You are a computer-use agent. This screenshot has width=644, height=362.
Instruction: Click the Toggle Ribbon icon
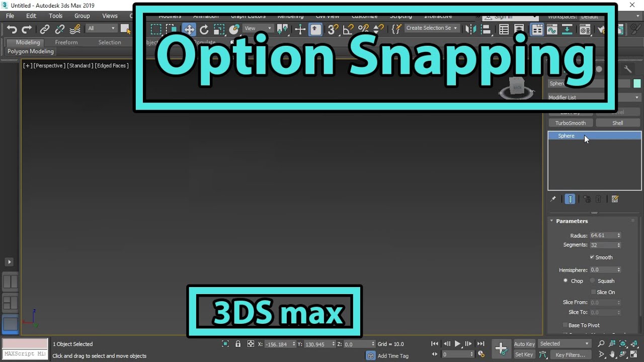tap(537, 29)
